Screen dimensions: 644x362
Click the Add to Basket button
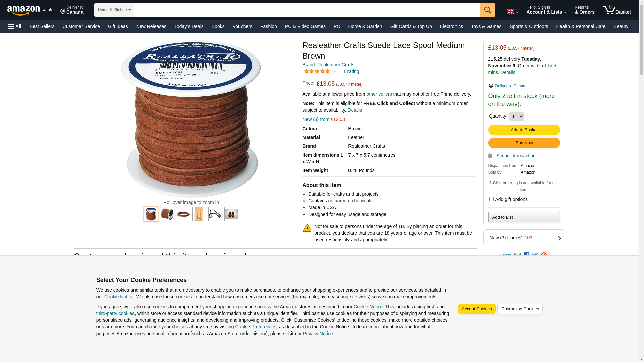point(524,130)
